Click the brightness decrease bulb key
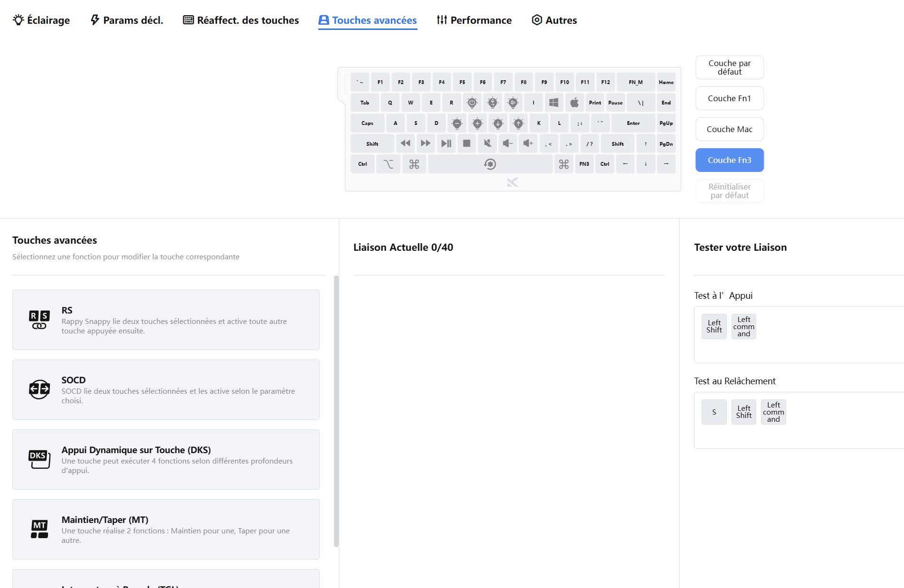 [x=457, y=123]
